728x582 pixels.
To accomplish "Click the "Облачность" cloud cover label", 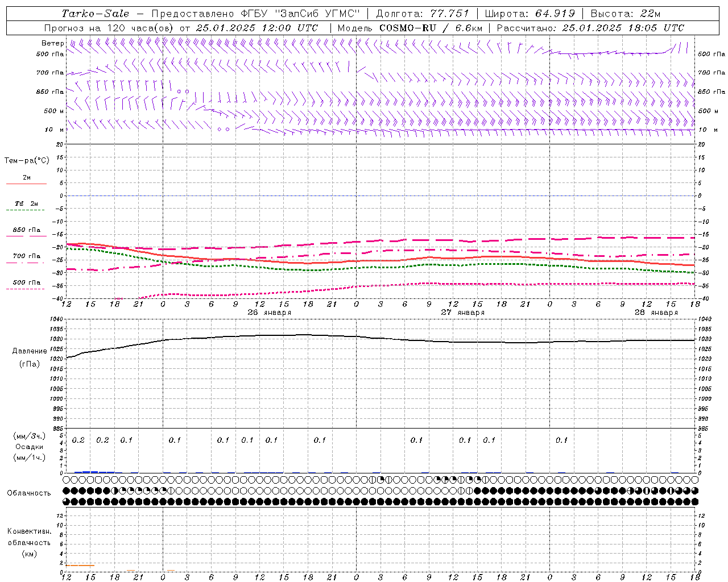I will (x=29, y=493).
